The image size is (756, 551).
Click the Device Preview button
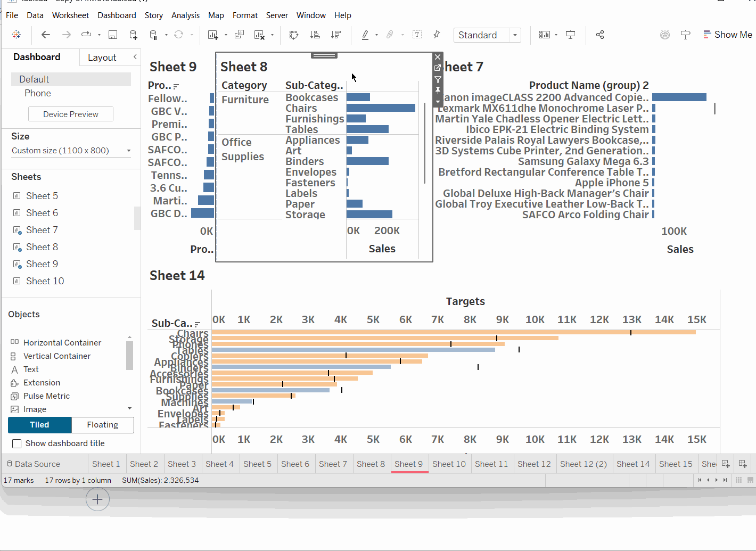tap(71, 114)
